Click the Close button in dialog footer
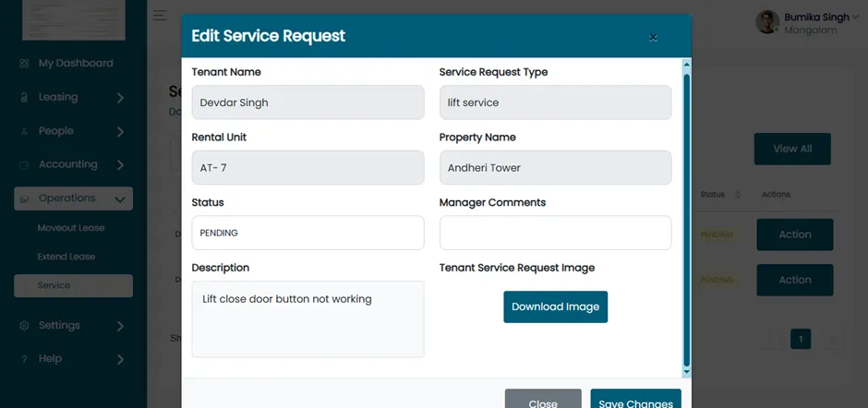Viewport: 868px width, 408px height. click(x=543, y=399)
